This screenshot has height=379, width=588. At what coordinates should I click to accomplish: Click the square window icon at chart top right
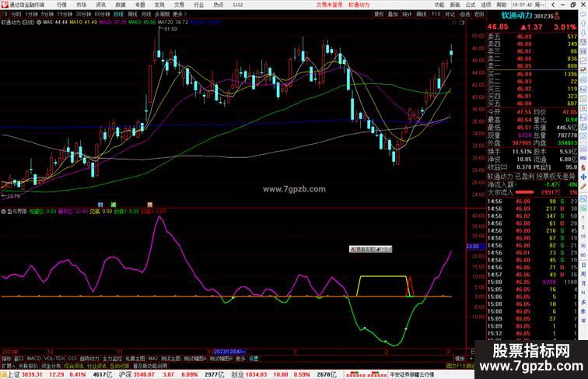click(462, 23)
